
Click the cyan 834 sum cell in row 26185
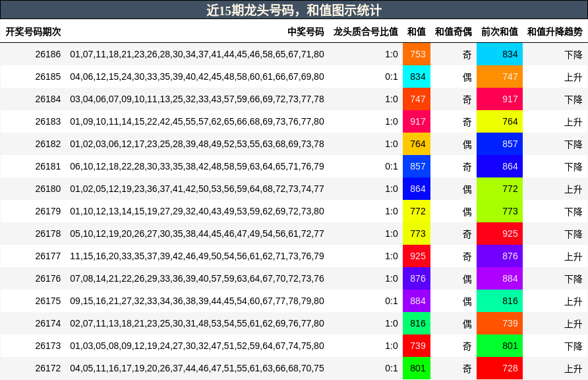[416, 77]
